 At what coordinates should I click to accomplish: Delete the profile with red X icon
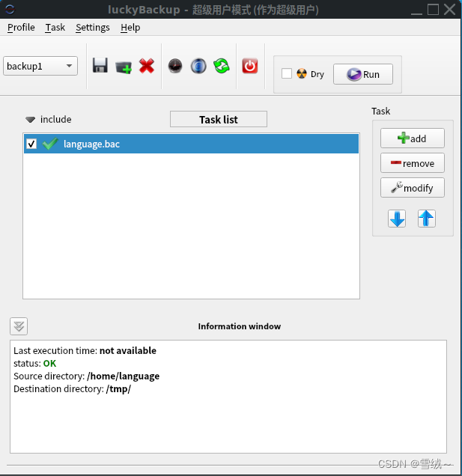tap(147, 66)
